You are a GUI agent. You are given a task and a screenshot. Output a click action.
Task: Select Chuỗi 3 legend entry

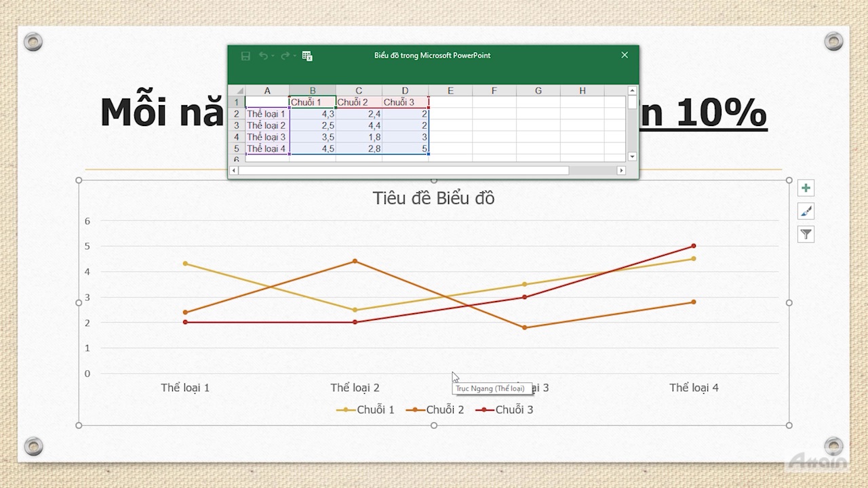click(505, 409)
